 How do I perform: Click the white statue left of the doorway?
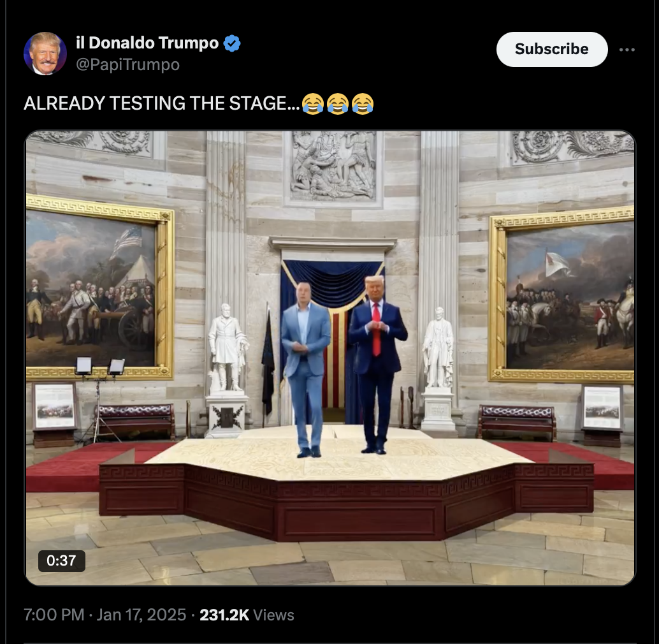point(228,348)
